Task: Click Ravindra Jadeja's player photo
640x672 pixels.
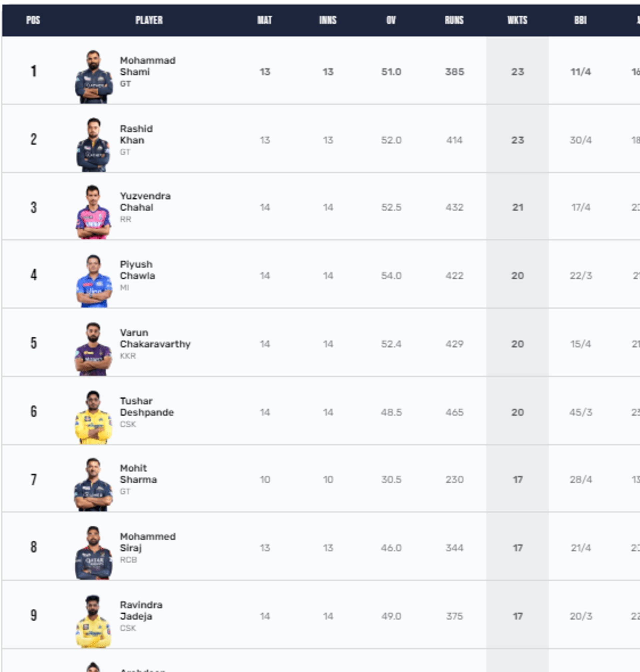Action: (93, 621)
